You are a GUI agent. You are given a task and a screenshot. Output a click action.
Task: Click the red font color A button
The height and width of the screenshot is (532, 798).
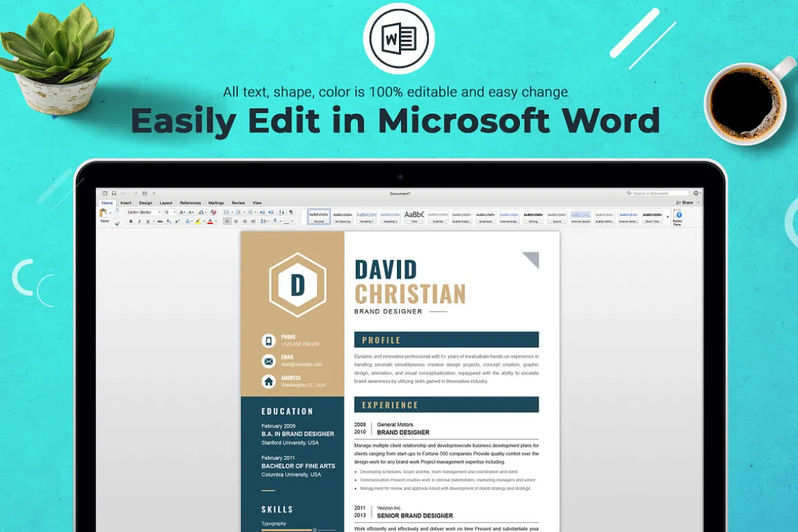pyautogui.click(x=210, y=221)
